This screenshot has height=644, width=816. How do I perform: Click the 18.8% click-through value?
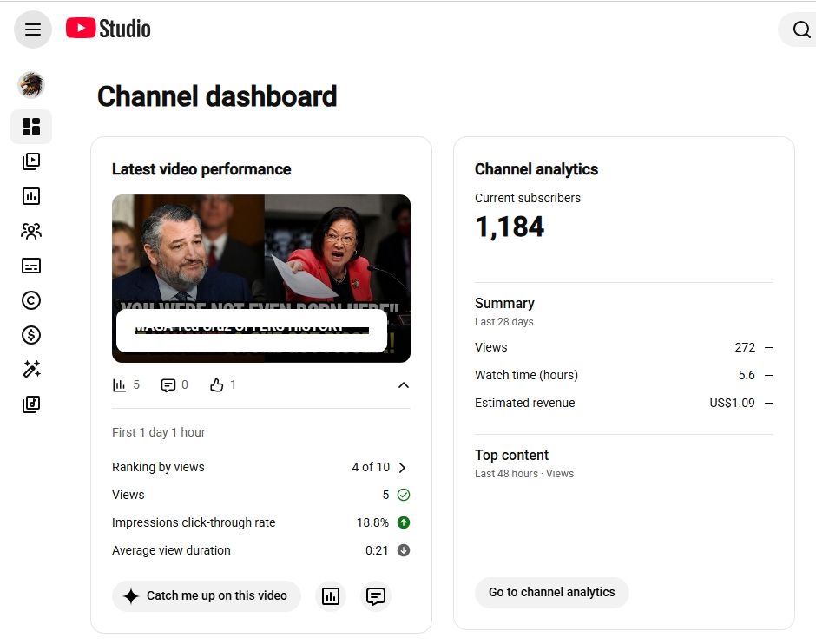372,522
